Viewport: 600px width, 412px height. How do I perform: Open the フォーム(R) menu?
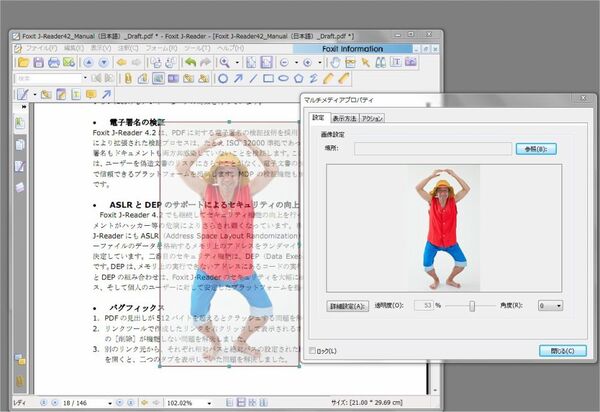[x=161, y=48]
